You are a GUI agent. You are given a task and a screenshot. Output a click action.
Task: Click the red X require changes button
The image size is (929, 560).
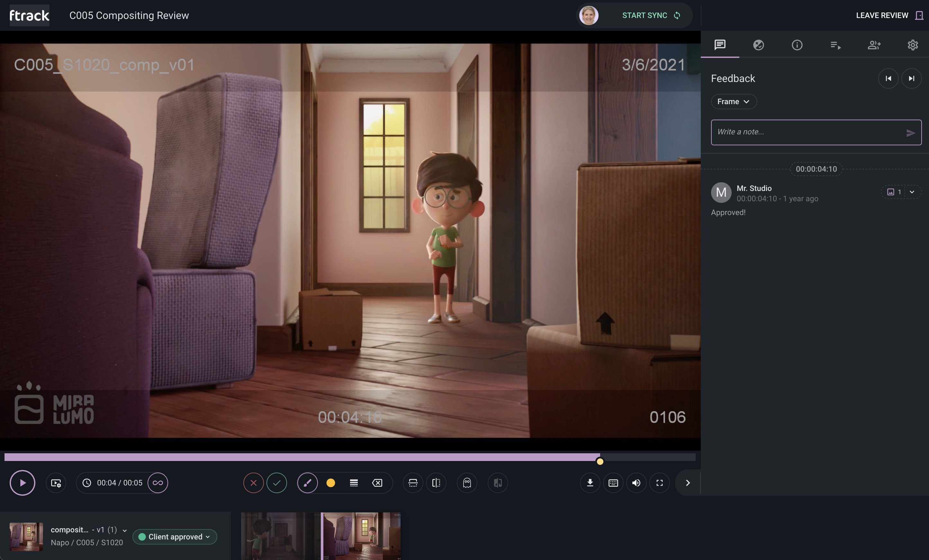pos(253,483)
